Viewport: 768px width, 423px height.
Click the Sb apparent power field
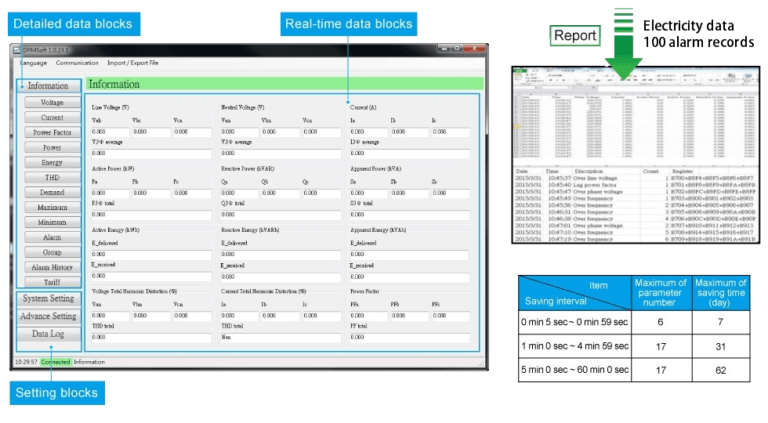click(410, 193)
